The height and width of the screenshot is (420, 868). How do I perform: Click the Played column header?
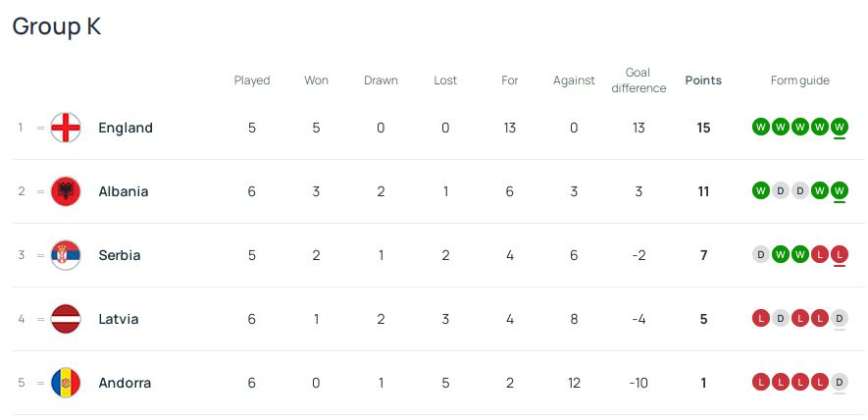tap(252, 80)
